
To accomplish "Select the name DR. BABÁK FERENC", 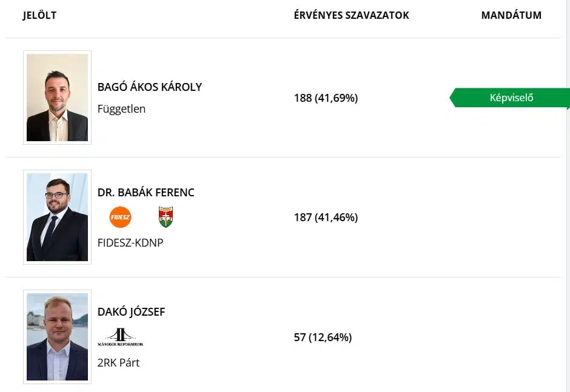I will (146, 193).
